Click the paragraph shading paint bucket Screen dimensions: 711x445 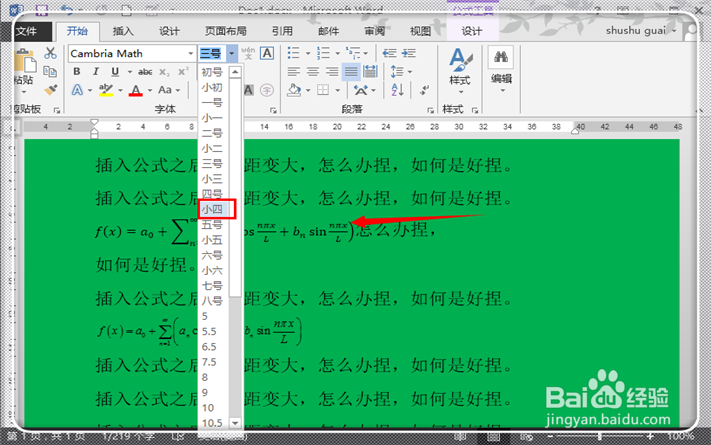[x=294, y=90]
